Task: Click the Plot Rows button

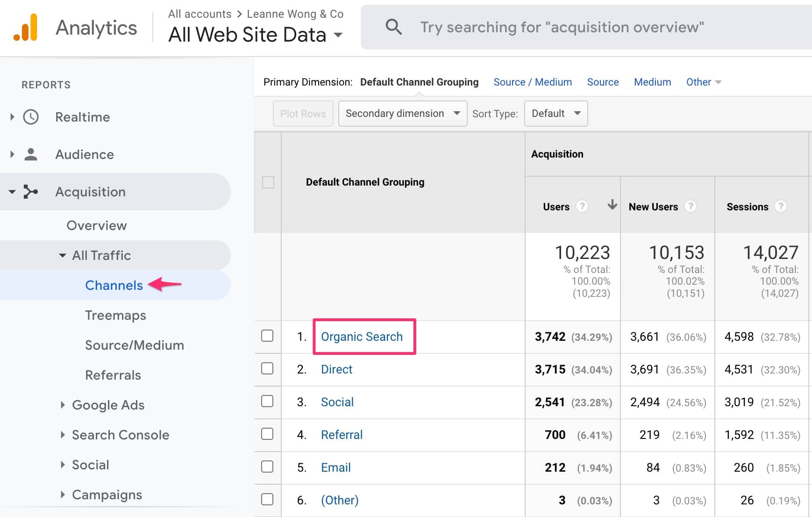Action: [303, 114]
